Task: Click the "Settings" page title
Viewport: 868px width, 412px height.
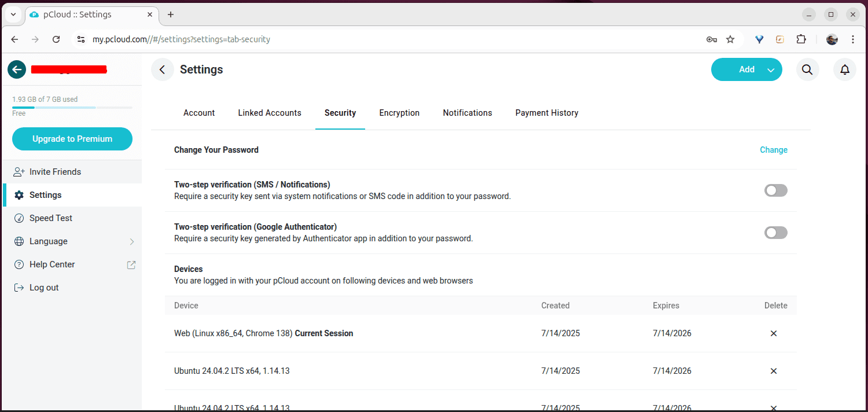Action: point(201,69)
